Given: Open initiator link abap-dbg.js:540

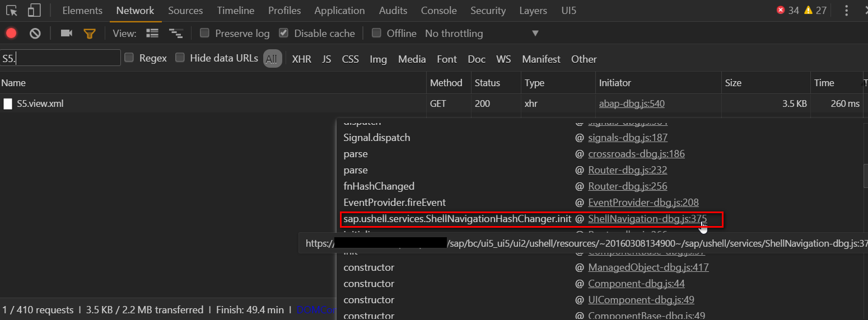Looking at the screenshot, I should tap(632, 103).
